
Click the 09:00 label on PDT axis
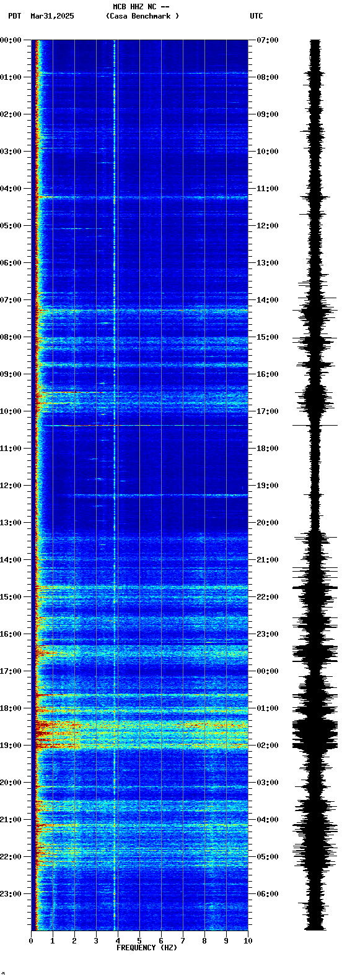[11, 374]
